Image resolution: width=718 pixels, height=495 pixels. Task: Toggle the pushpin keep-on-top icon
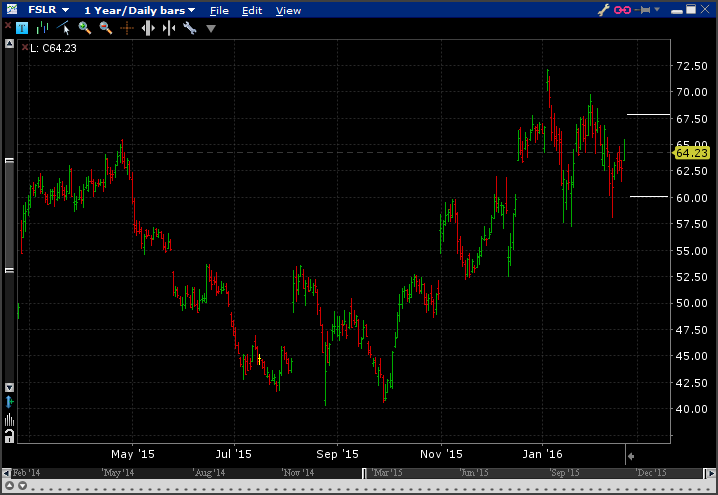(x=643, y=10)
